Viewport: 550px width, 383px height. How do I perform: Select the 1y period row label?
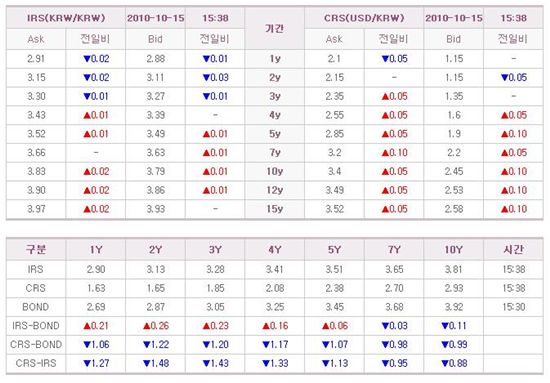tap(275, 59)
